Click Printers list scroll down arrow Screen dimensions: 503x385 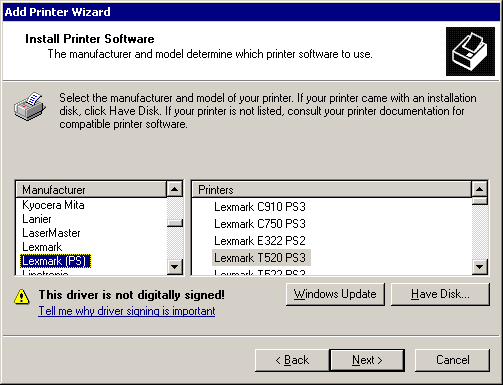tap(480, 267)
